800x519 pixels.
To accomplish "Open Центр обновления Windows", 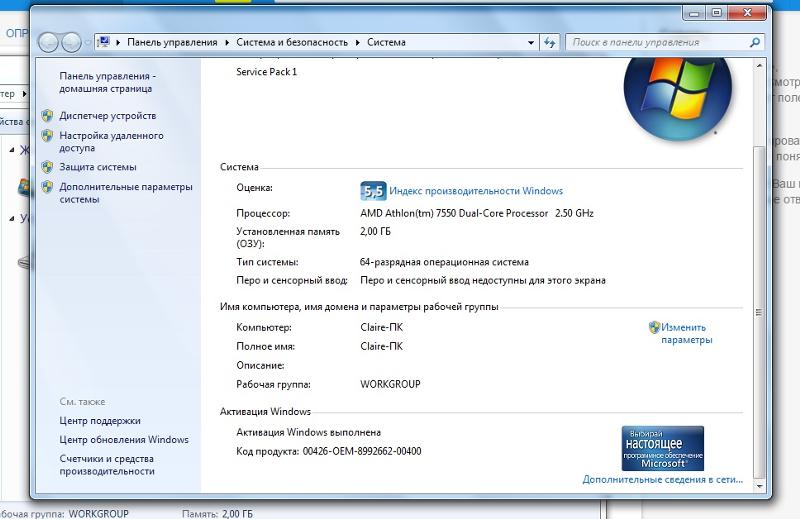I will coord(124,439).
